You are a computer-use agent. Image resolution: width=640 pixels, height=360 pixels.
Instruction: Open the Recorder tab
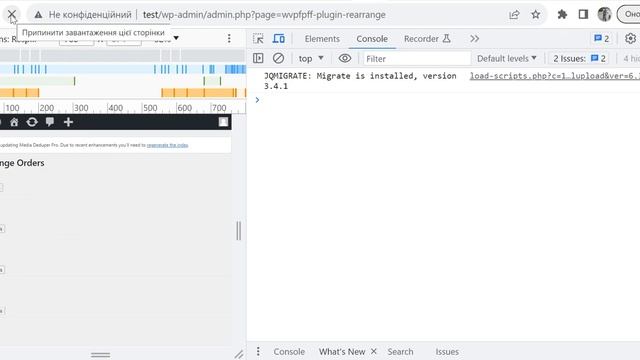[x=427, y=39]
